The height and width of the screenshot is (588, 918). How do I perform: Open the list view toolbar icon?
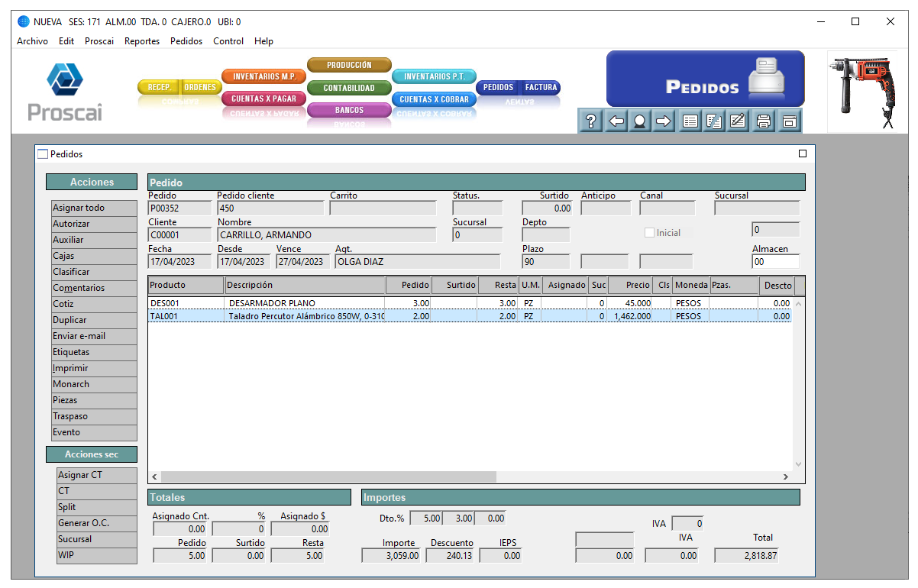[690, 121]
